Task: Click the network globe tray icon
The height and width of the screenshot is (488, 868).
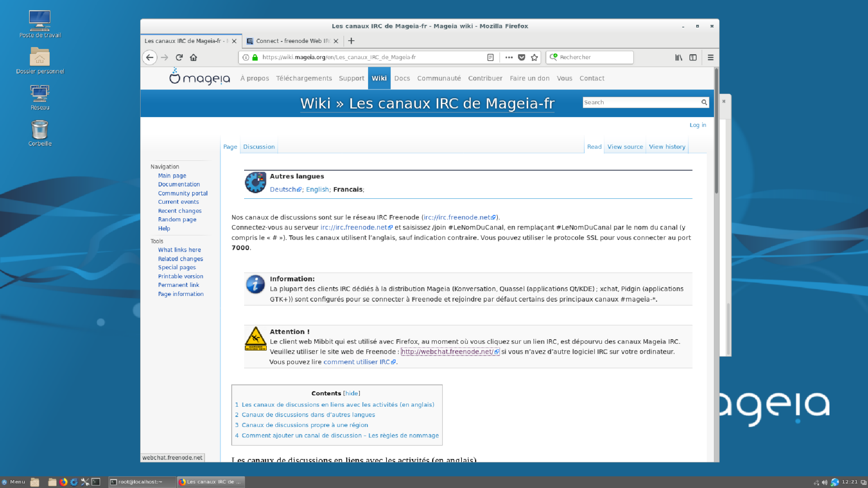Action: click(835, 483)
